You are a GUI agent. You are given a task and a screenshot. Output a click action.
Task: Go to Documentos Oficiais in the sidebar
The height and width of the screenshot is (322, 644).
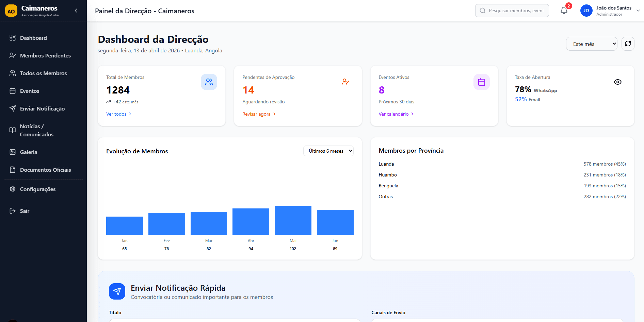coord(45,170)
